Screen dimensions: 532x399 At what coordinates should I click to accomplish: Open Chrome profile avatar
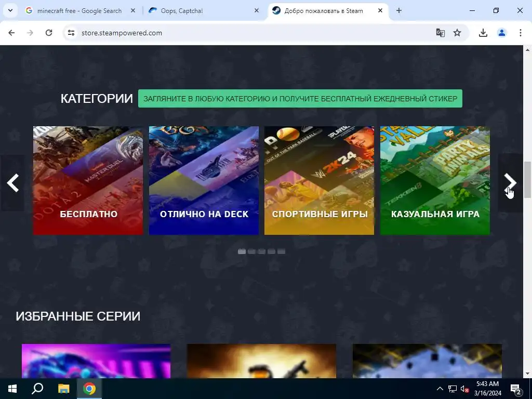(x=502, y=33)
